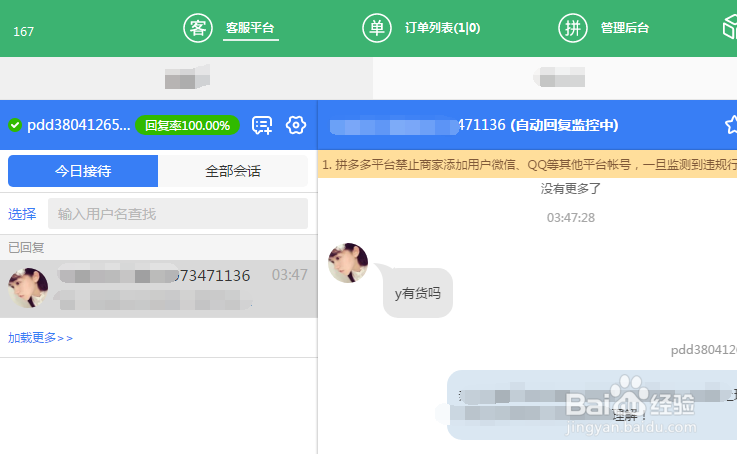
Task: Click the 167 number at top left
Action: (x=24, y=31)
